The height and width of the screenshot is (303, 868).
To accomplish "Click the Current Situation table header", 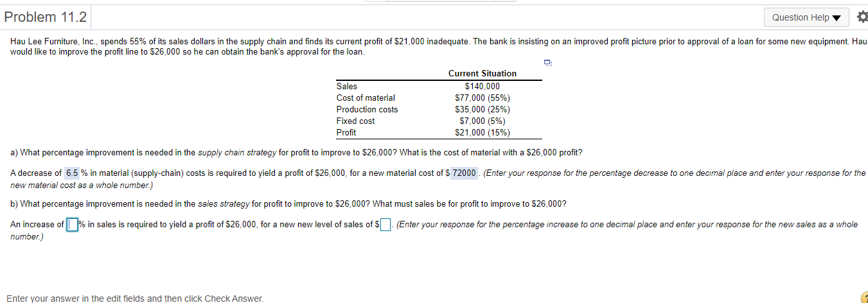I will click(482, 73).
